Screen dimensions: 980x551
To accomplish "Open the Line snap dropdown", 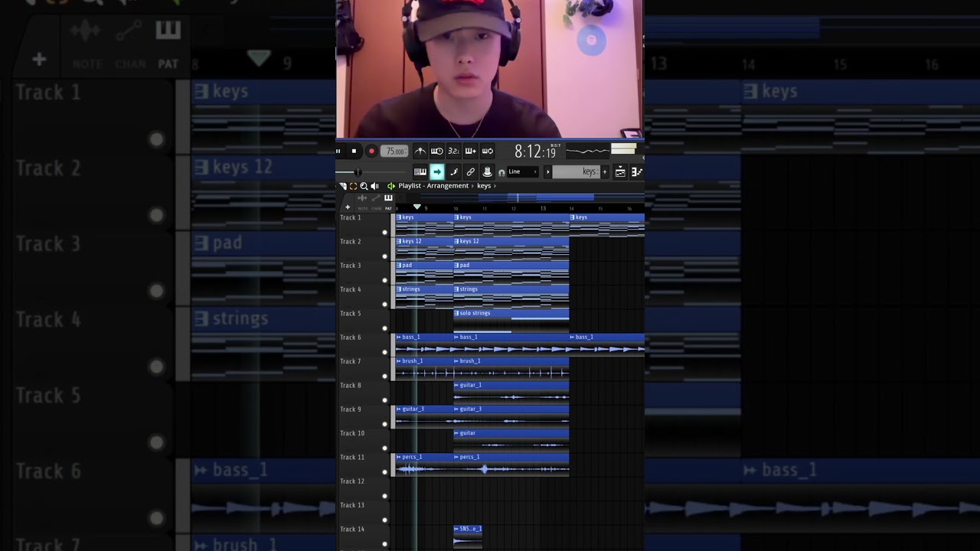I will point(522,172).
